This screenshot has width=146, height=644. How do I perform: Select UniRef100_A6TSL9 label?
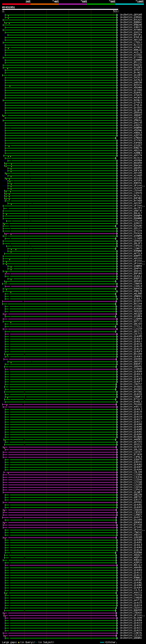point(131,253)
